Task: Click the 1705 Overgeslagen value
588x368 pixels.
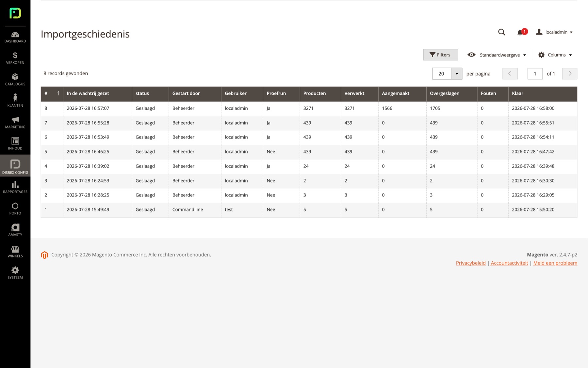Action: coord(435,108)
